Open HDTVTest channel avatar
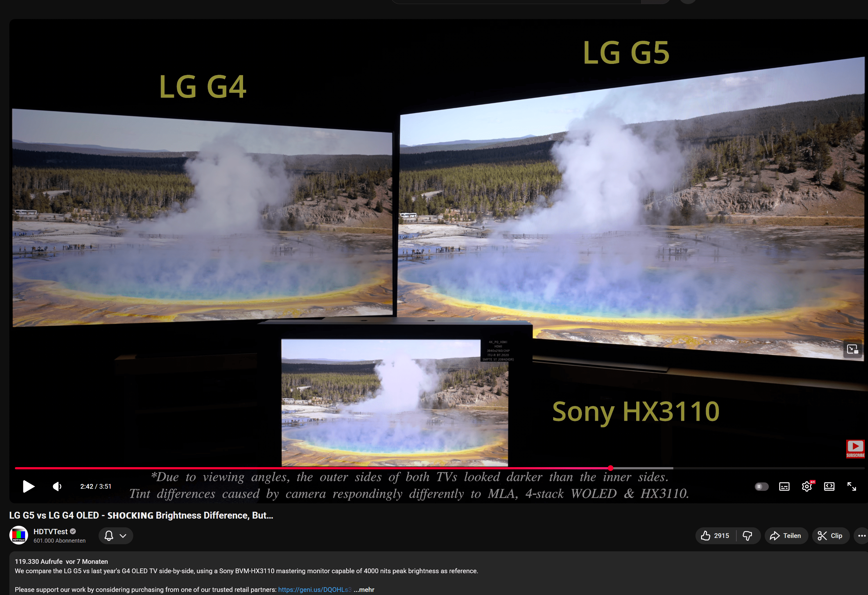868x595 pixels. point(19,535)
